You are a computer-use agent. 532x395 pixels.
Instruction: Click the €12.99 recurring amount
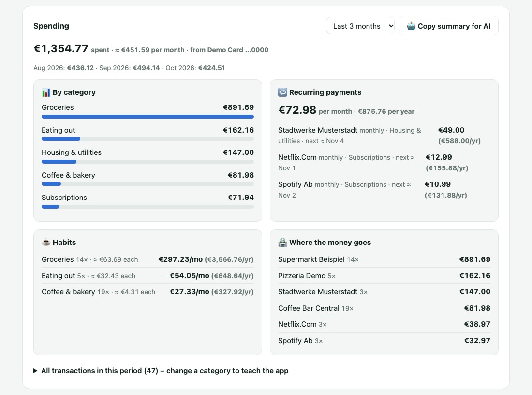pyautogui.click(x=439, y=157)
